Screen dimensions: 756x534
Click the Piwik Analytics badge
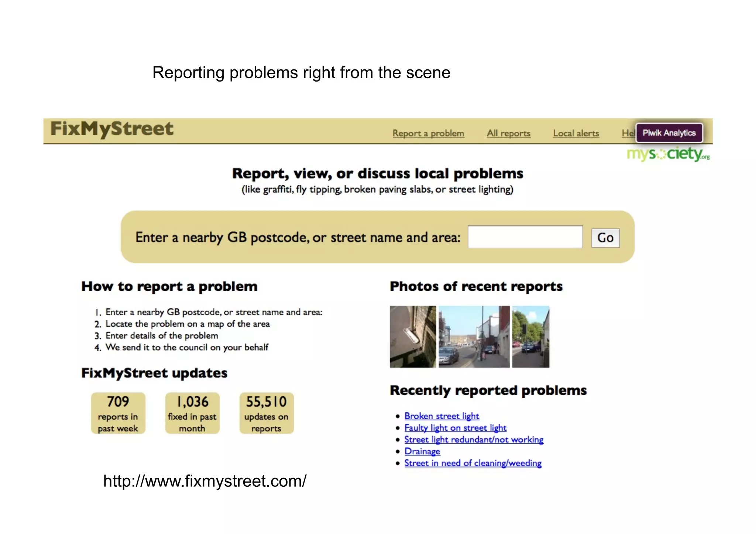pos(669,133)
